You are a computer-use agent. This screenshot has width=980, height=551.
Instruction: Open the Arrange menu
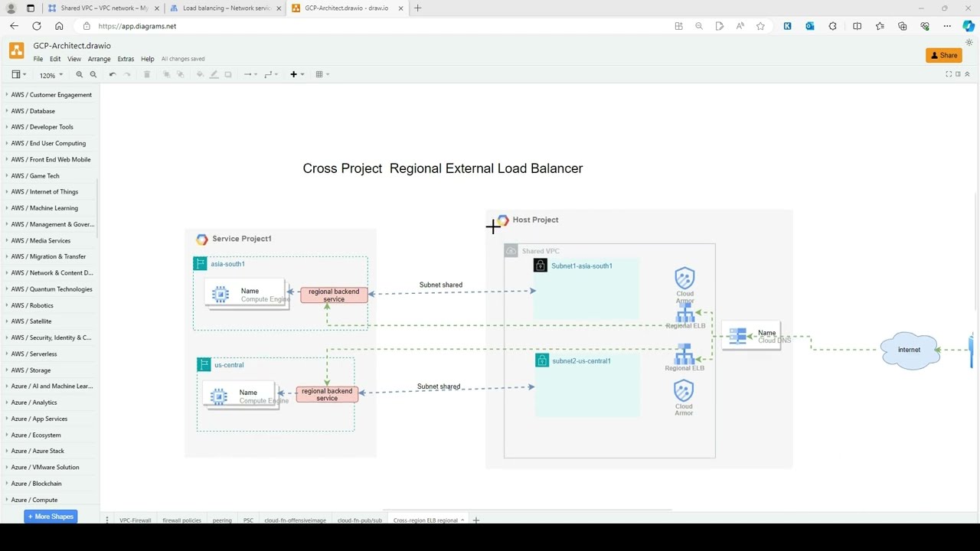click(99, 59)
